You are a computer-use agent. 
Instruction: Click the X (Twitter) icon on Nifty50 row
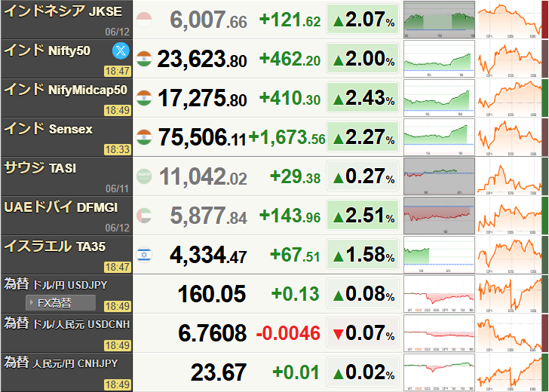121,51
